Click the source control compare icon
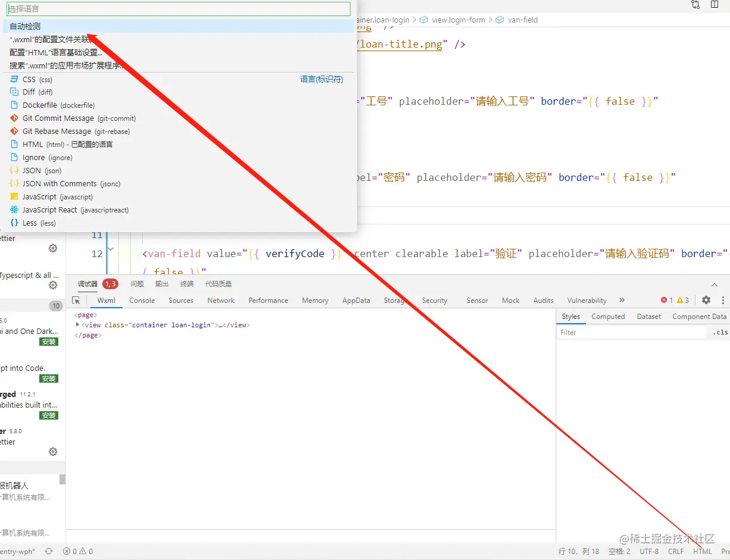 695,5
